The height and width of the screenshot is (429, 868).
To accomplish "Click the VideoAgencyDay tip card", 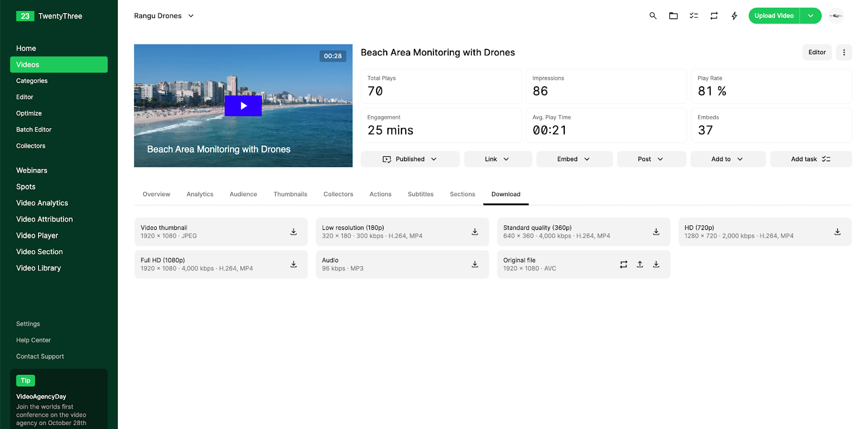I will pyautogui.click(x=59, y=399).
